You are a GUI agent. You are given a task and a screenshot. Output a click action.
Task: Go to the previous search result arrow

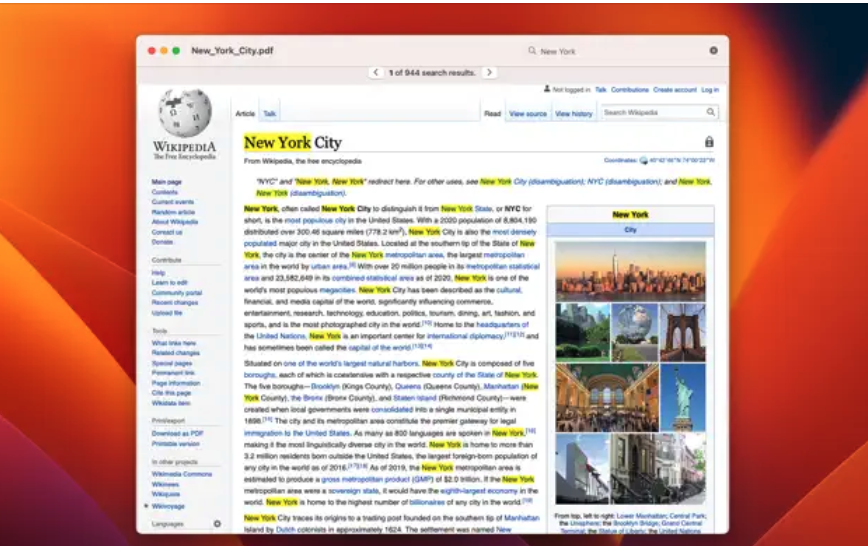point(376,73)
